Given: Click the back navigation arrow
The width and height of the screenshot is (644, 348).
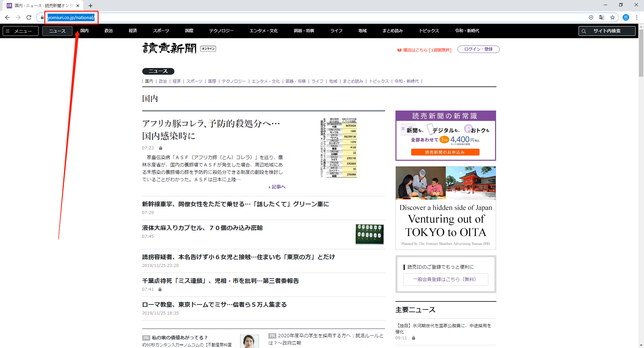Looking at the screenshot, I should [x=7, y=17].
